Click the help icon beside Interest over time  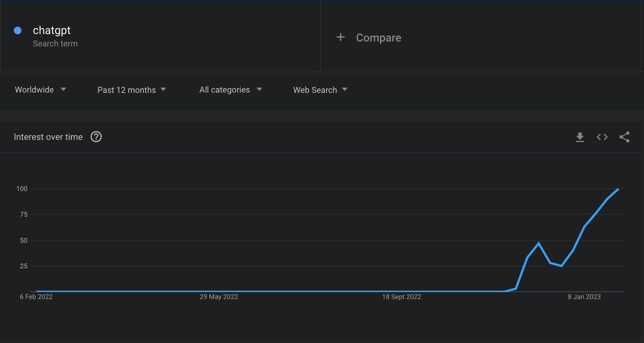[x=96, y=137]
